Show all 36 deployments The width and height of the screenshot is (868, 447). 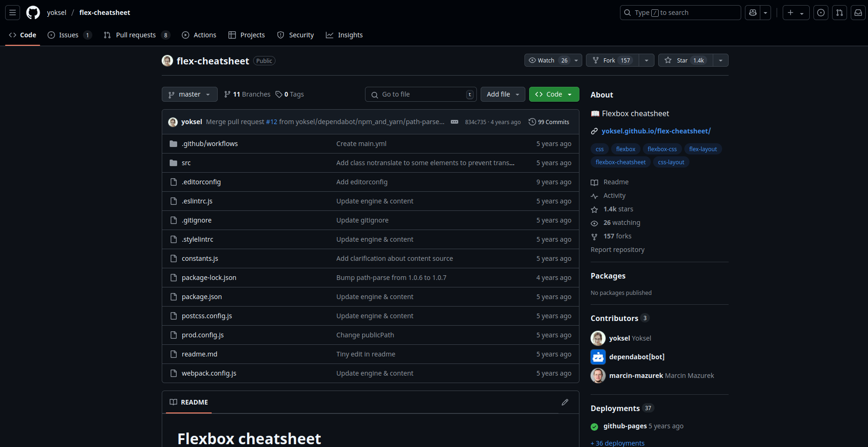coord(617,443)
